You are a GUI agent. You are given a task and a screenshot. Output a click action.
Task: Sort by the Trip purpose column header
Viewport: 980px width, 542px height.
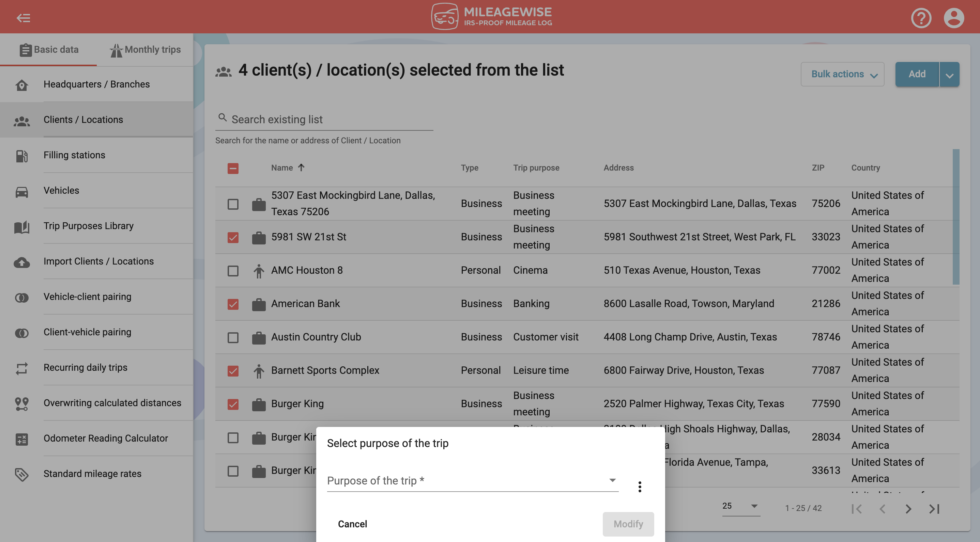coord(536,168)
